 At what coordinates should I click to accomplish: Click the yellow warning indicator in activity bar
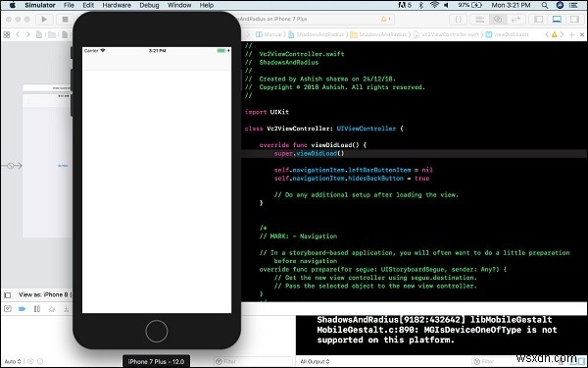386,19
